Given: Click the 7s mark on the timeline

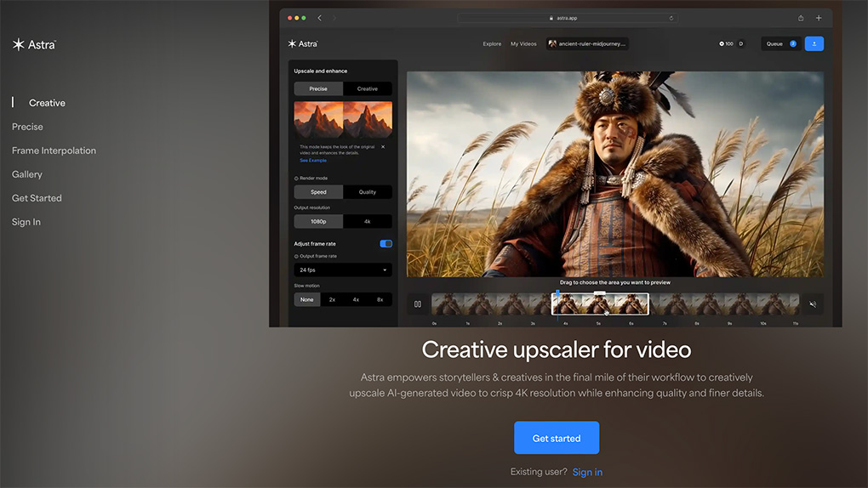Looking at the screenshot, I should 665,323.
